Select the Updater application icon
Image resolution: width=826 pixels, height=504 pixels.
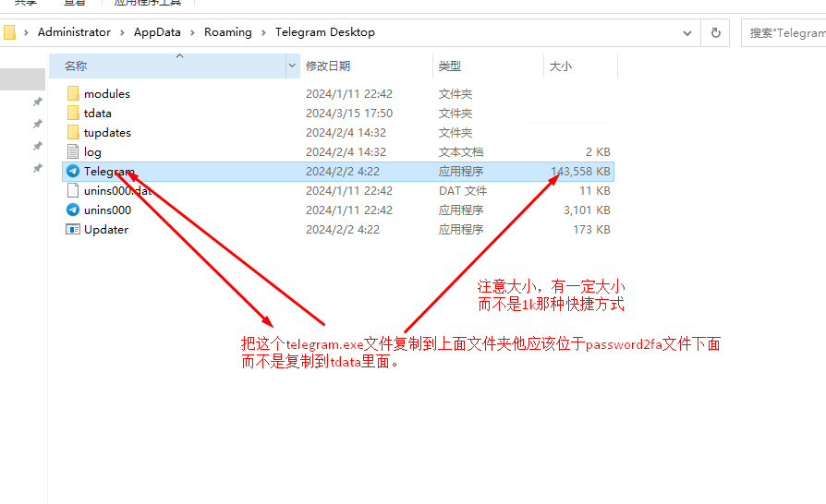pos(73,229)
